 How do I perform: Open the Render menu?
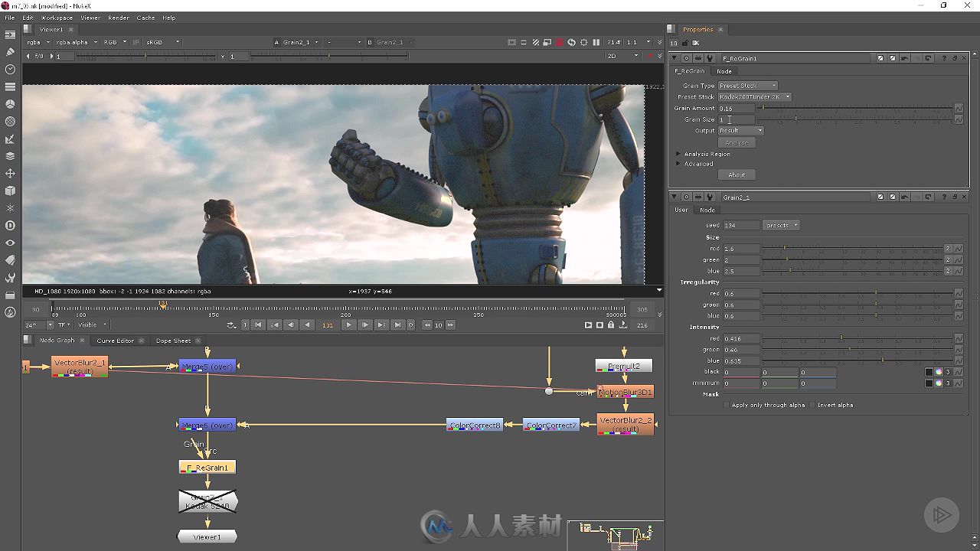coord(119,18)
